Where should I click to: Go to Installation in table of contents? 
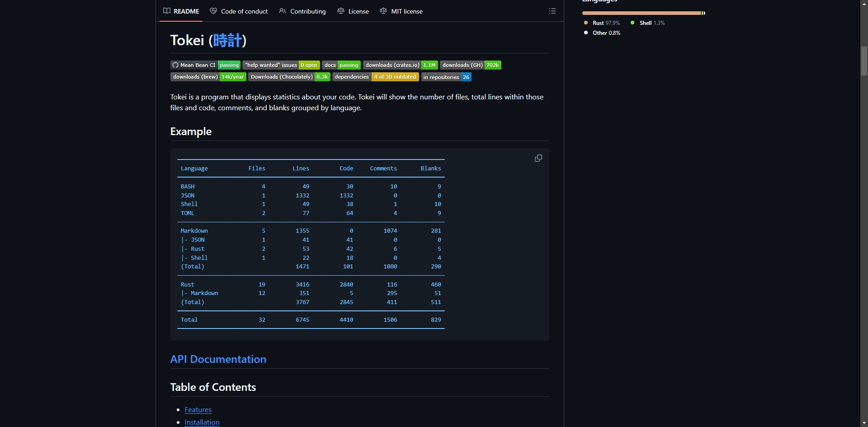point(202,422)
